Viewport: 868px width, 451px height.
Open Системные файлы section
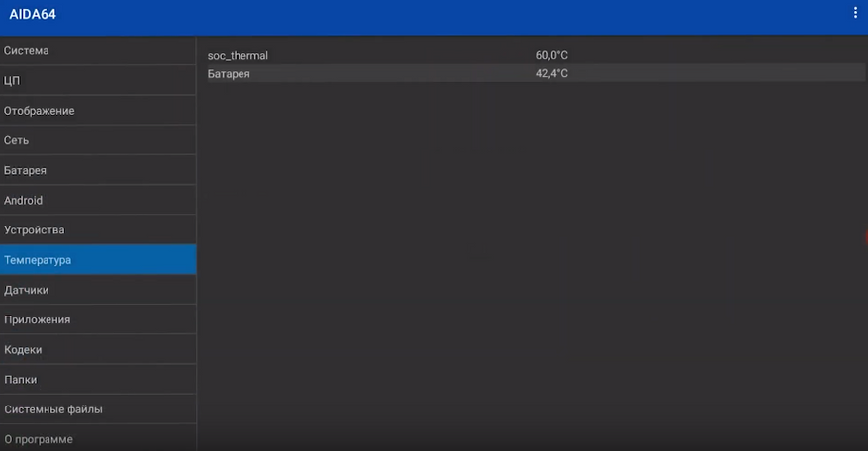pos(98,409)
